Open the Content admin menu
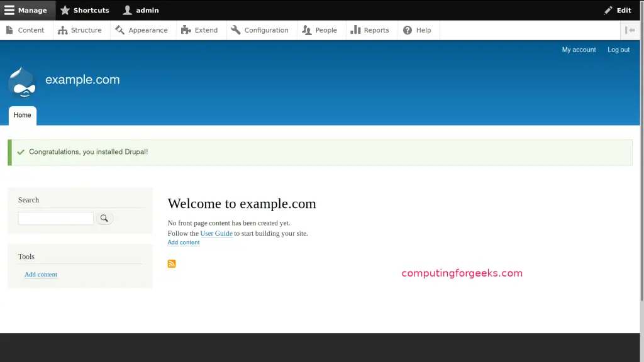Viewport: 644px width, 362px height. (25, 30)
